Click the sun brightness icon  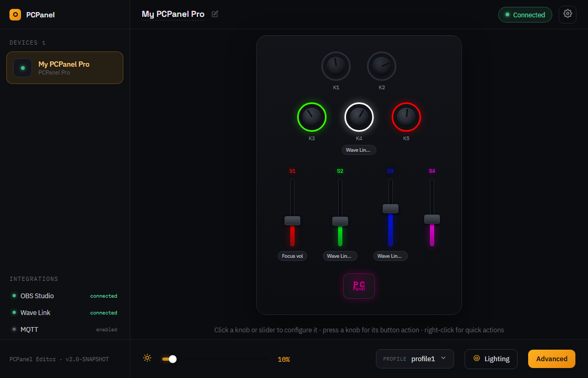click(x=148, y=358)
